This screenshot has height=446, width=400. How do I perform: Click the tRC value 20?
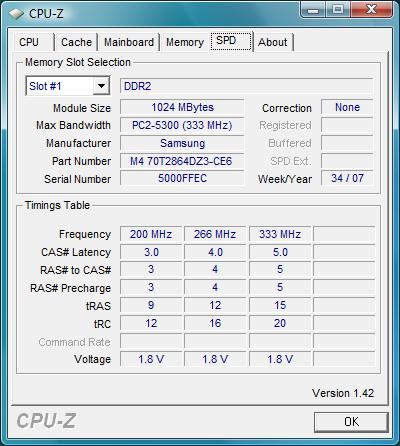(280, 323)
